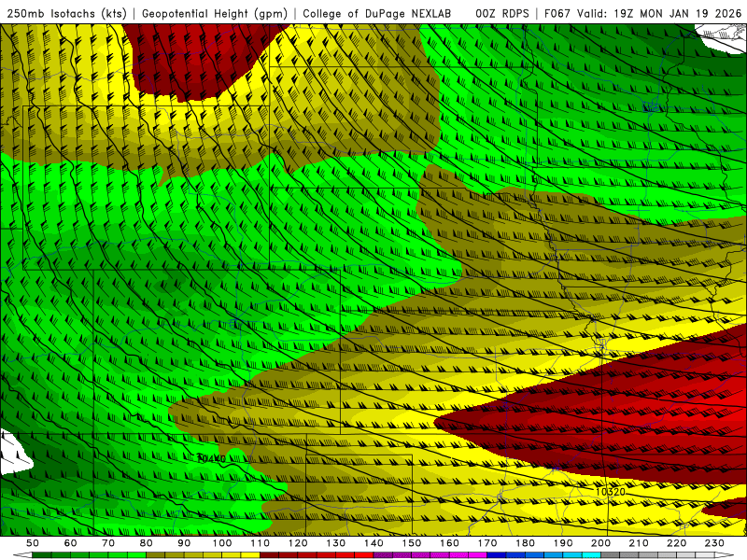Click the 130 knot scale label
The width and height of the screenshot is (747, 560).
click(336, 543)
